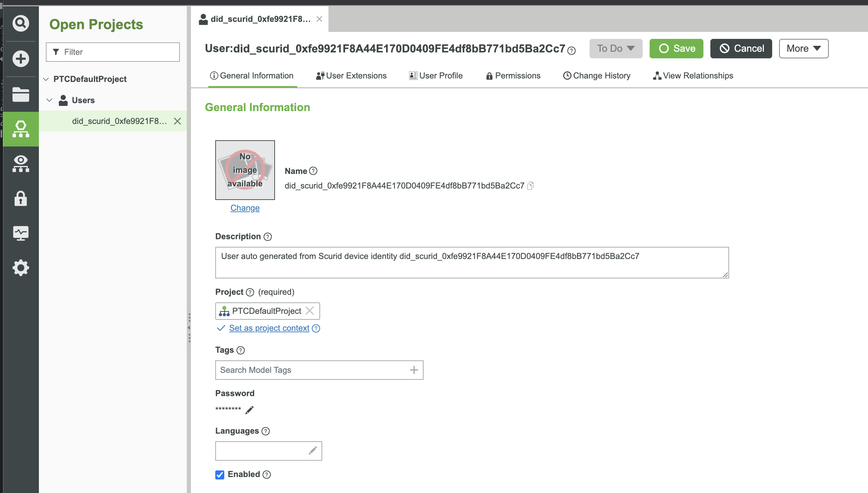Collapse the Users tree node
The height and width of the screenshot is (493, 868).
pyautogui.click(x=49, y=100)
